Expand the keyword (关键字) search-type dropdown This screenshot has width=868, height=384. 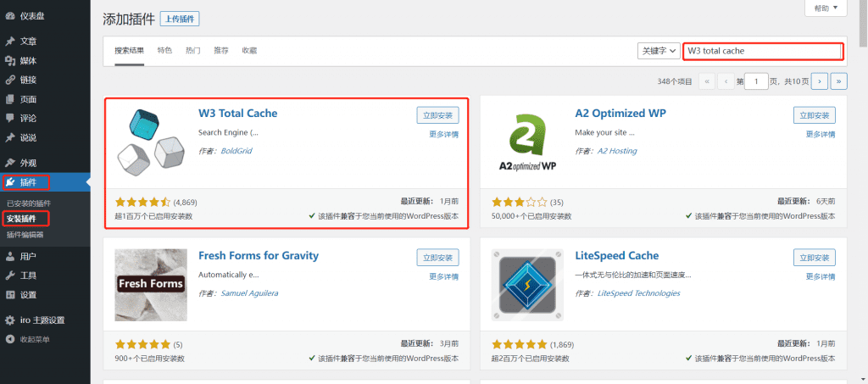pyautogui.click(x=659, y=51)
